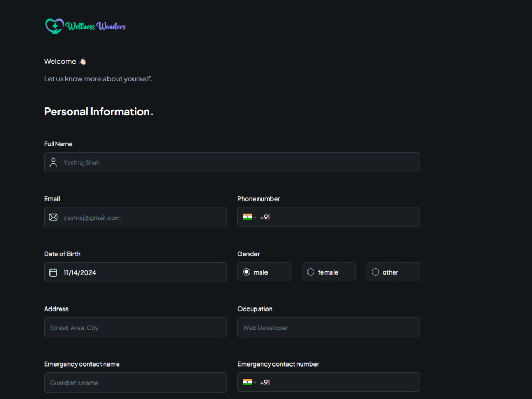Select the female gender radio button
The width and height of the screenshot is (532, 399).
click(x=311, y=272)
